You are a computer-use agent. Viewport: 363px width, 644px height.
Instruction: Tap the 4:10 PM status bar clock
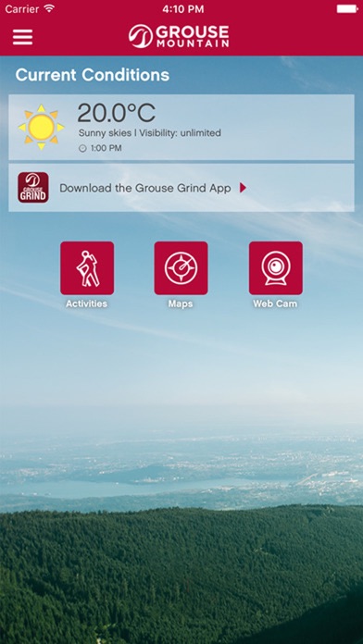183,9
